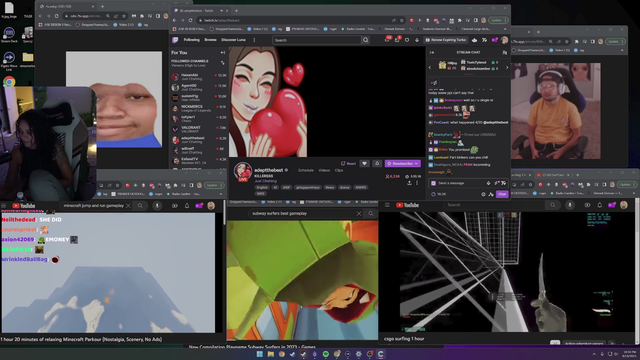Click the Create video icon in Minecraft YouTube
The height and width of the screenshot is (360, 640).
pyautogui.click(x=175, y=206)
